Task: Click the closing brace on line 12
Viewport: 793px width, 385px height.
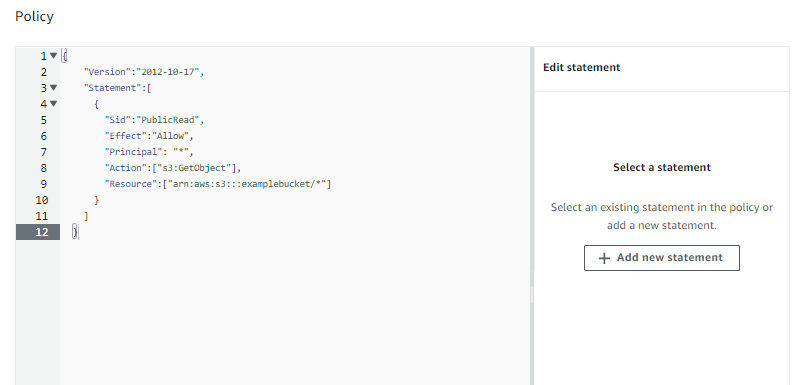Action: 75,232
